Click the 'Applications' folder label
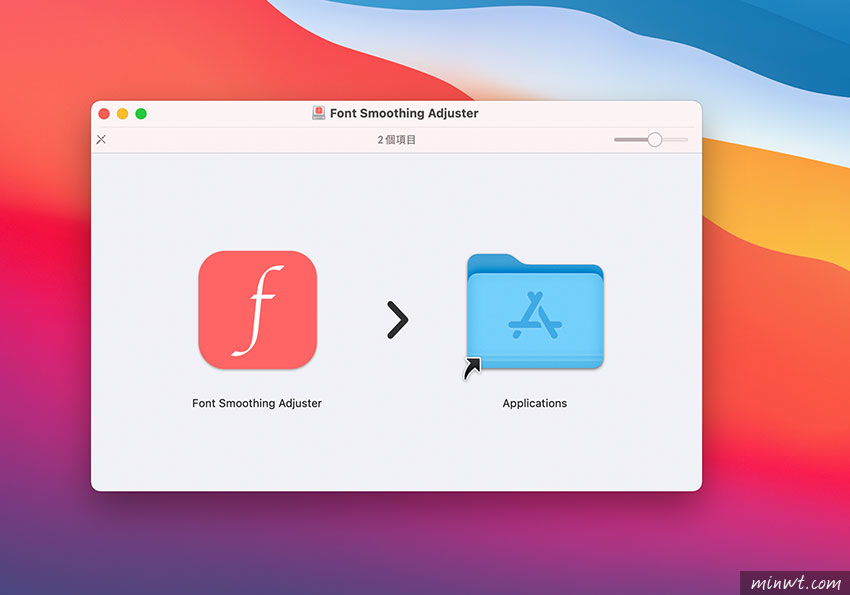Screen dimensions: 850x595 click(x=535, y=403)
